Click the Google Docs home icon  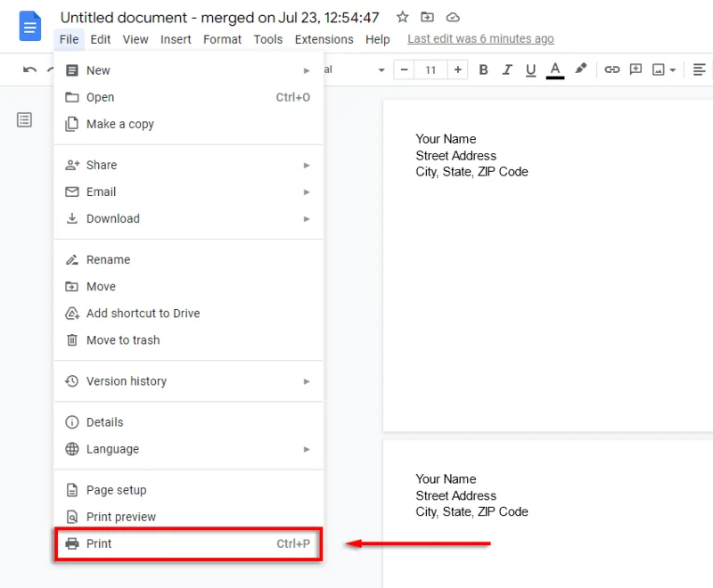[x=30, y=26]
